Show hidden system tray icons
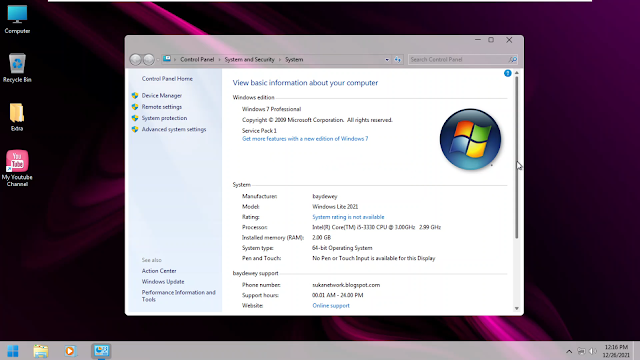Image resolution: width=640 pixels, height=360 pixels. (x=569, y=351)
